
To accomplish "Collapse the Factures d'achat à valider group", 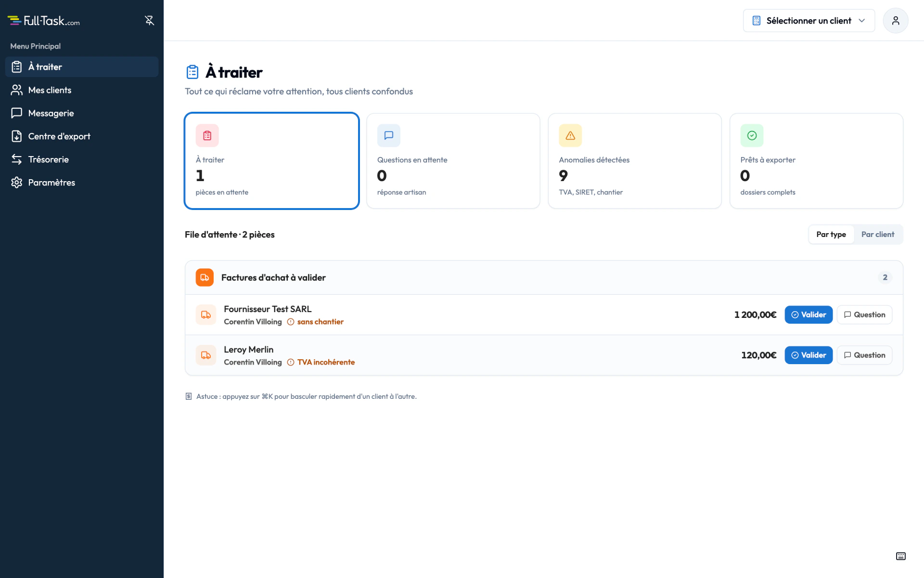I will pyautogui.click(x=544, y=277).
